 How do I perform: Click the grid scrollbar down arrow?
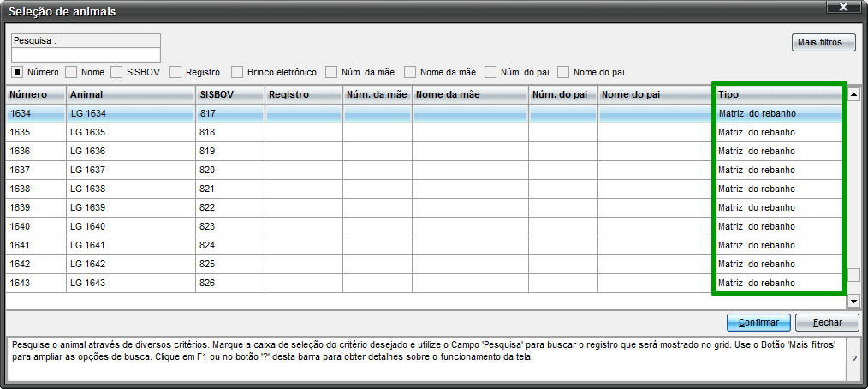pos(854,302)
